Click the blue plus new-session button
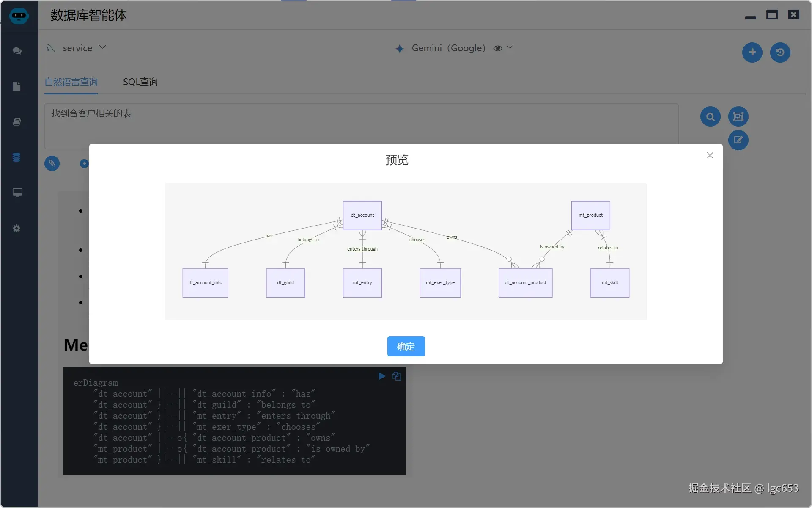Screen dimensions: 812x508 [752, 52]
